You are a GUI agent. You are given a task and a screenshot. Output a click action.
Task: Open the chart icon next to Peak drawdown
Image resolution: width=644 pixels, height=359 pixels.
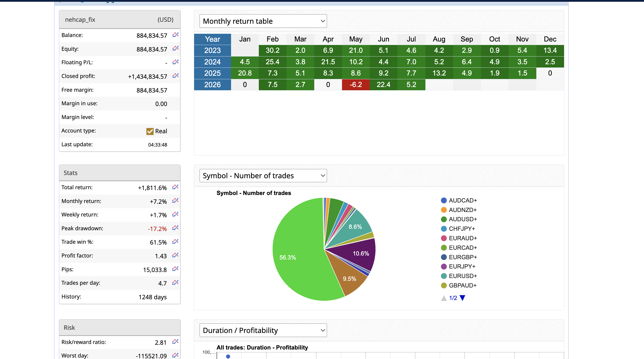(x=175, y=228)
